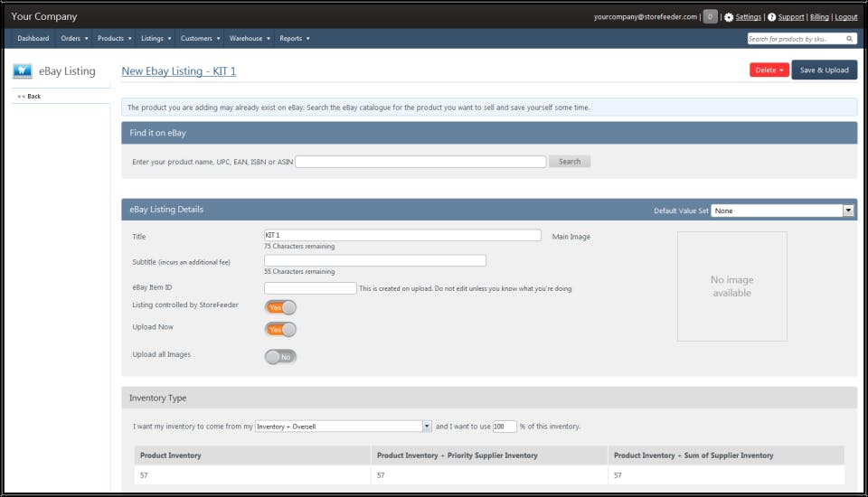Click the search magnifier icon in product search

[x=849, y=39]
